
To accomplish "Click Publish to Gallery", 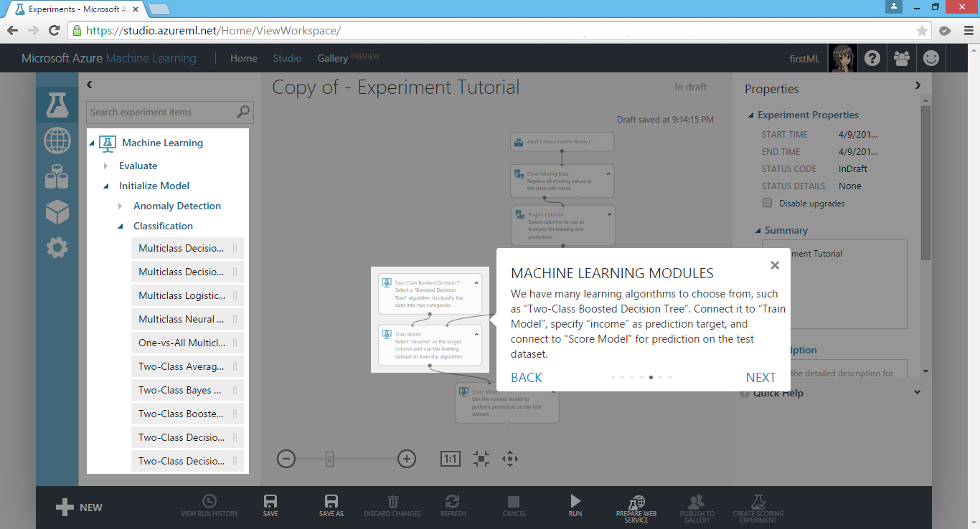I will 697,508.
